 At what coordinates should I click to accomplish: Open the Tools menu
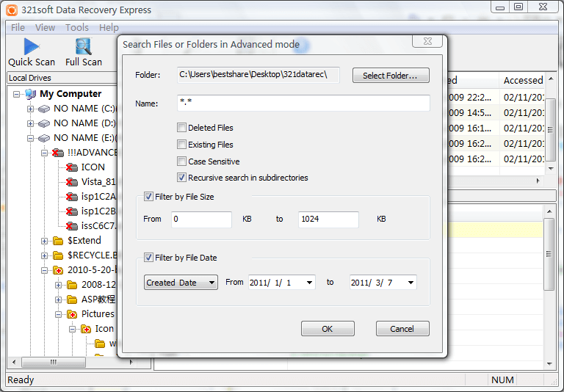77,27
